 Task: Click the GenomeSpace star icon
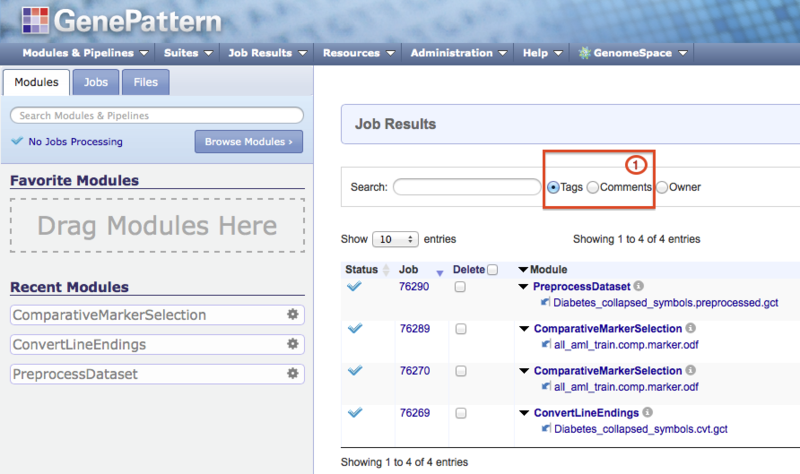coord(585,53)
